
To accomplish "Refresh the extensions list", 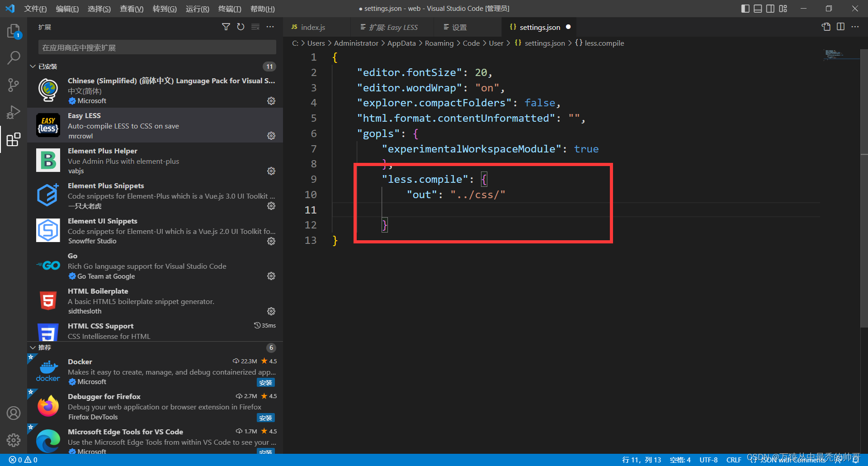I will [241, 27].
